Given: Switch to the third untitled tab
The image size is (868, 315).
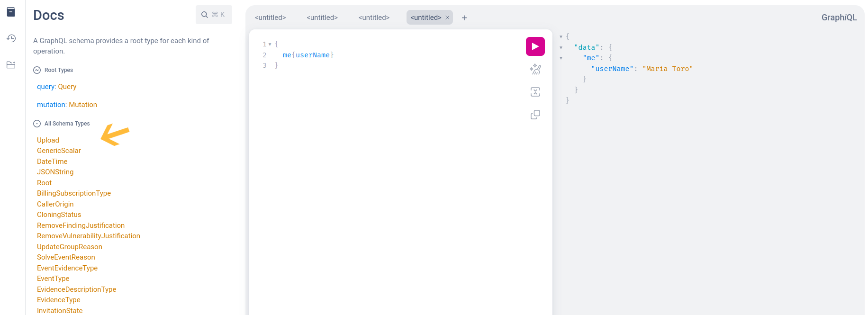Looking at the screenshot, I should point(374,18).
